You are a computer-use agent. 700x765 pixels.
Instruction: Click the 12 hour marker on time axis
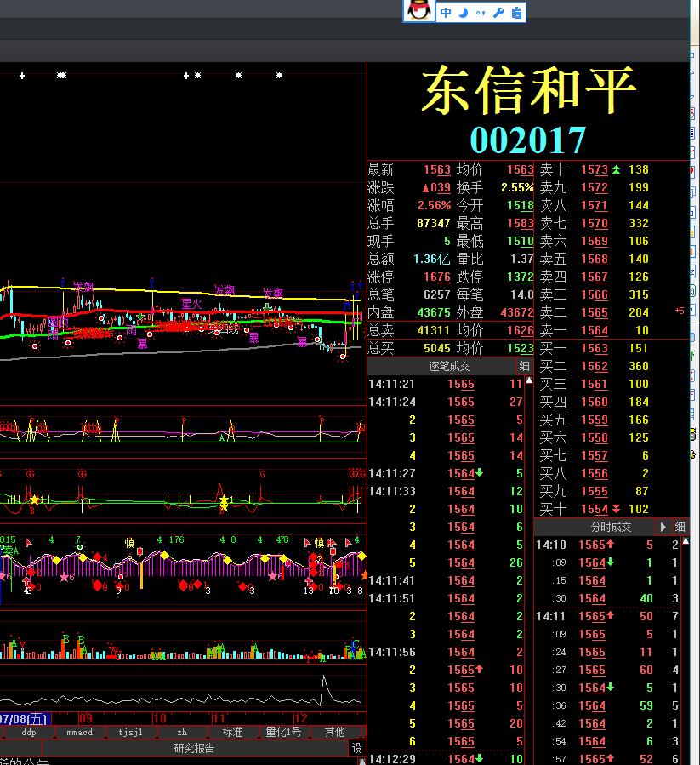tap(300, 718)
